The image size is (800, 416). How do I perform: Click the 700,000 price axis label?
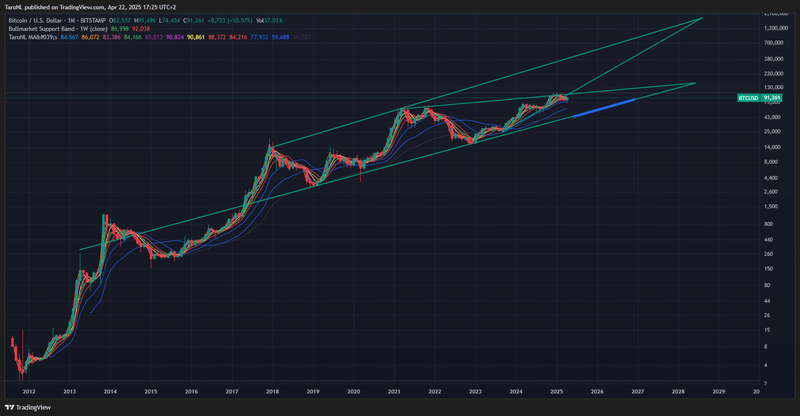pos(773,43)
